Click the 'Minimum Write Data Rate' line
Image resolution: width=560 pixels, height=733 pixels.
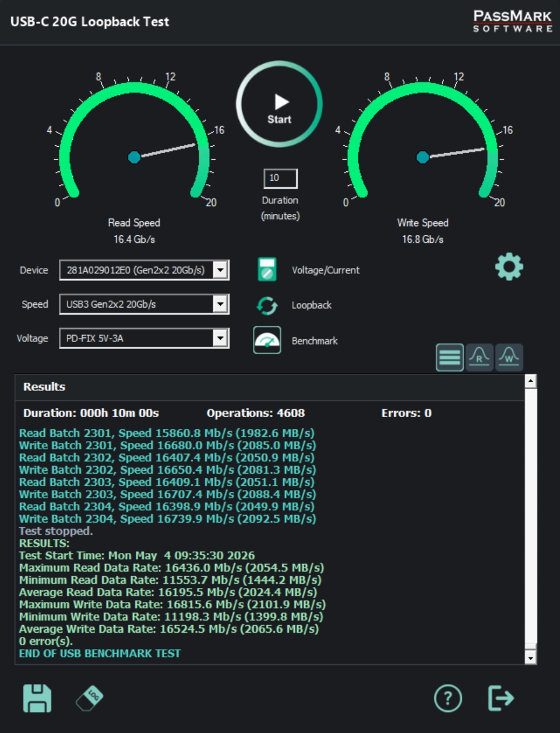(171, 616)
